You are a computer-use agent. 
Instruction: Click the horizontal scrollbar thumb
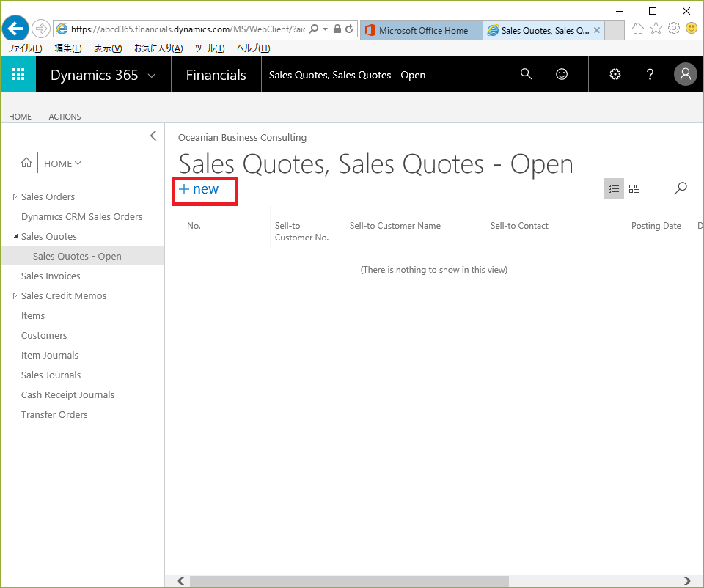click(349, 581)
